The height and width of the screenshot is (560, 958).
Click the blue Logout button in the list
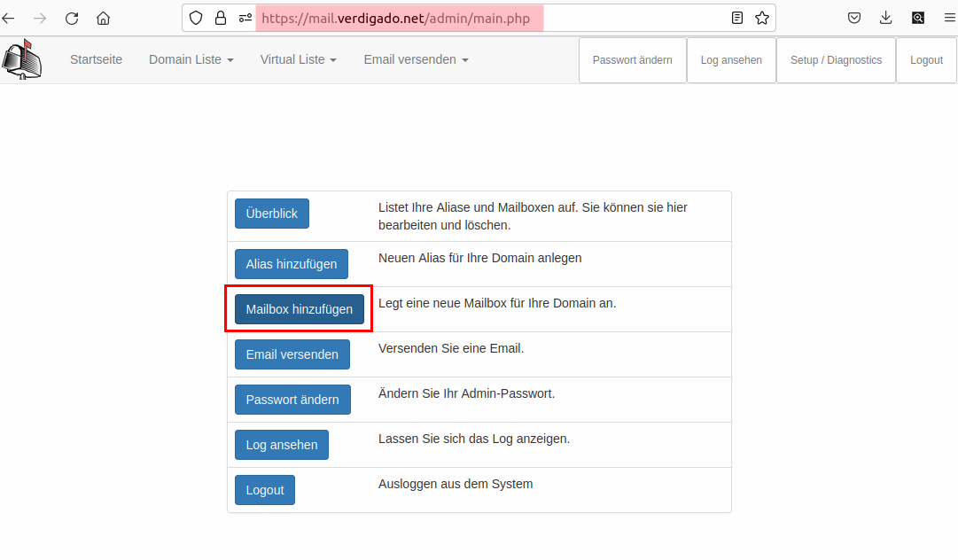click(x=265, y=490)
